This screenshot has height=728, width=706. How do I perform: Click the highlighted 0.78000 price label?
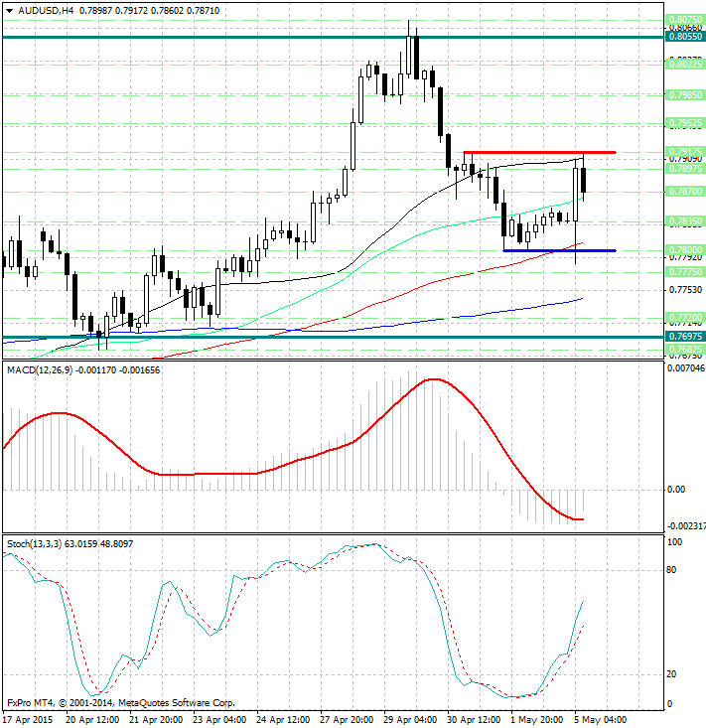click(685, 250)
